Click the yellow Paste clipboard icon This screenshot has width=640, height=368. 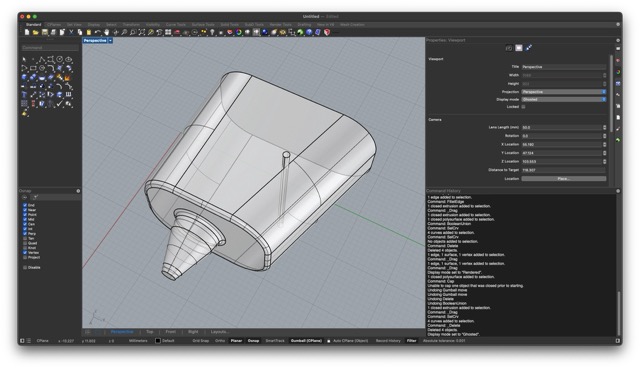point(89,32)
